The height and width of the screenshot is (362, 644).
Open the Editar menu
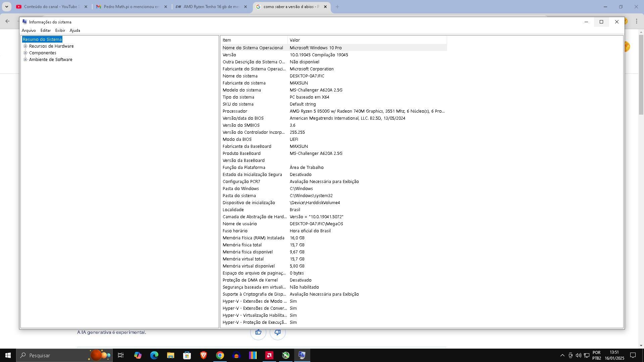click(x=46, y=31)
